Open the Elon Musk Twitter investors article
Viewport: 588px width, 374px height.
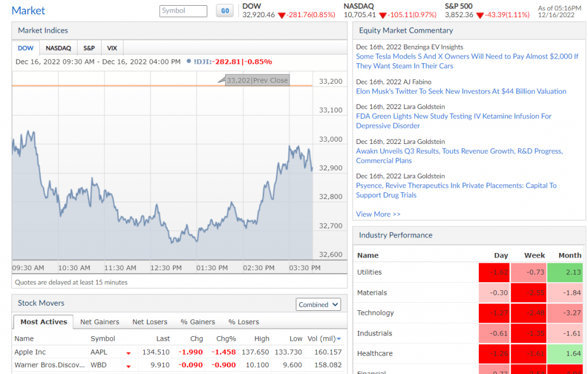461,91
